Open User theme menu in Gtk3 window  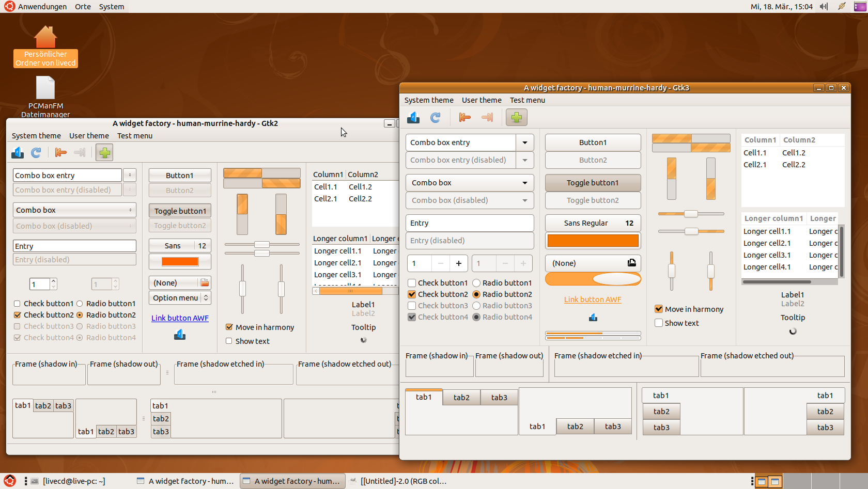(482, 100)
